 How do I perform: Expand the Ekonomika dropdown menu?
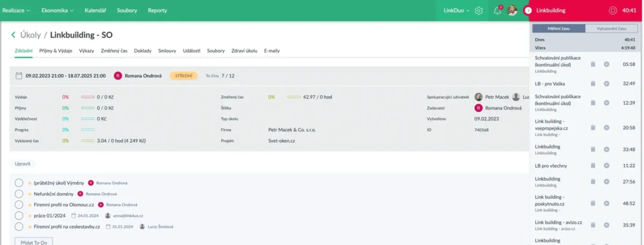(x=57, y=10)
